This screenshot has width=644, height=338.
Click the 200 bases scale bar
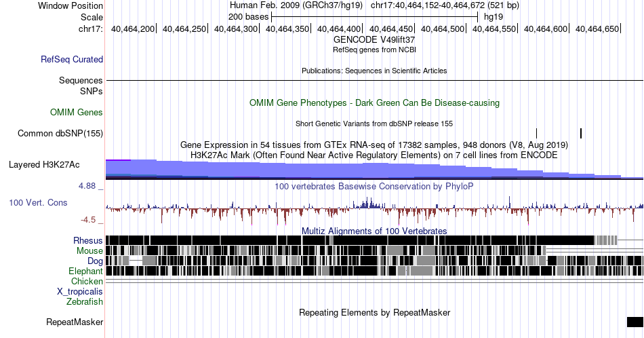tap(375, 17)
